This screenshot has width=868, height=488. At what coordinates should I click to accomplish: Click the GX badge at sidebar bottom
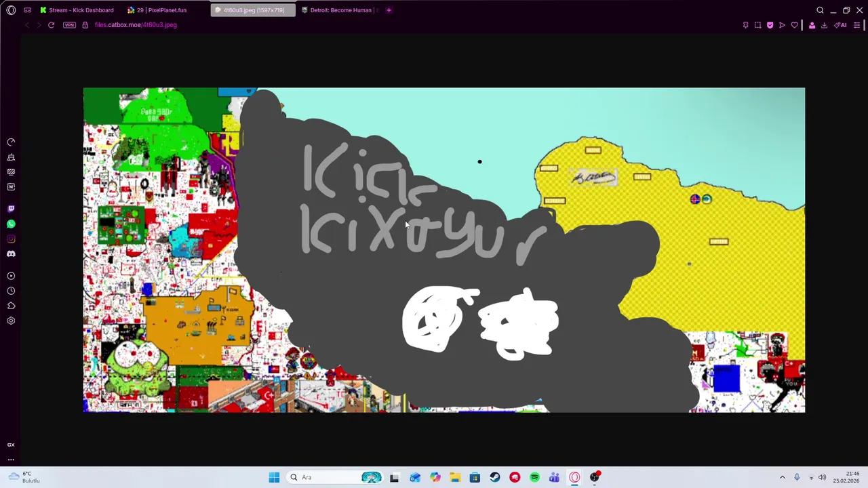(11, 445)
